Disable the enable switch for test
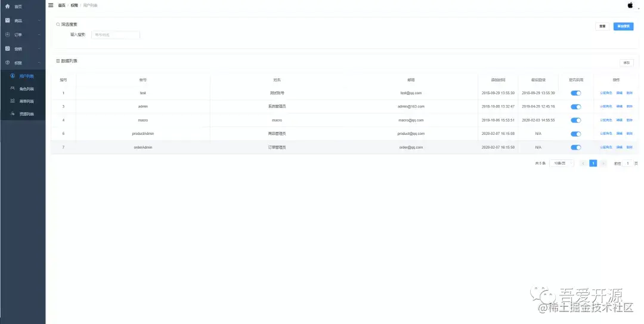The width and height of the screenshot is (644, 324). pyautogui.click(x=576, y=93)
